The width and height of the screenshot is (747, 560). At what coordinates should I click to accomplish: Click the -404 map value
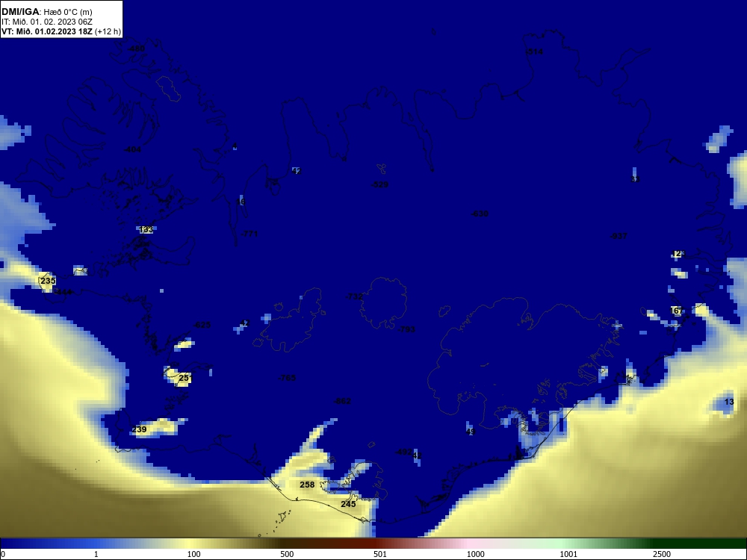[132, 149]
